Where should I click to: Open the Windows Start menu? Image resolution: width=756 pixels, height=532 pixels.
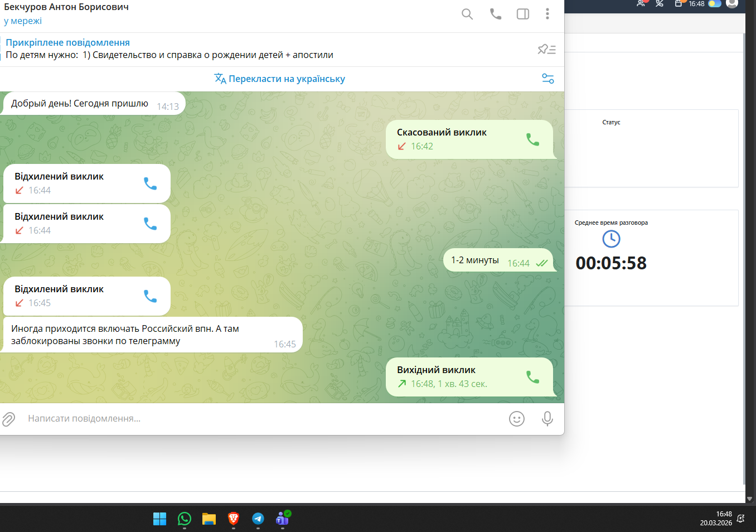pos(160,519)
